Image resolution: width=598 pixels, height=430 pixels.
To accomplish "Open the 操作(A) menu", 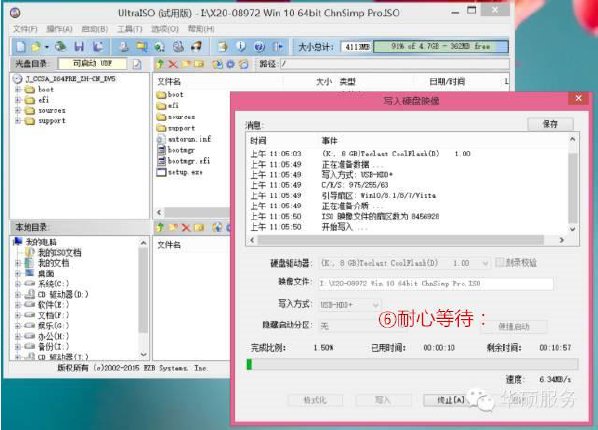I will click(x=59, y=29).
